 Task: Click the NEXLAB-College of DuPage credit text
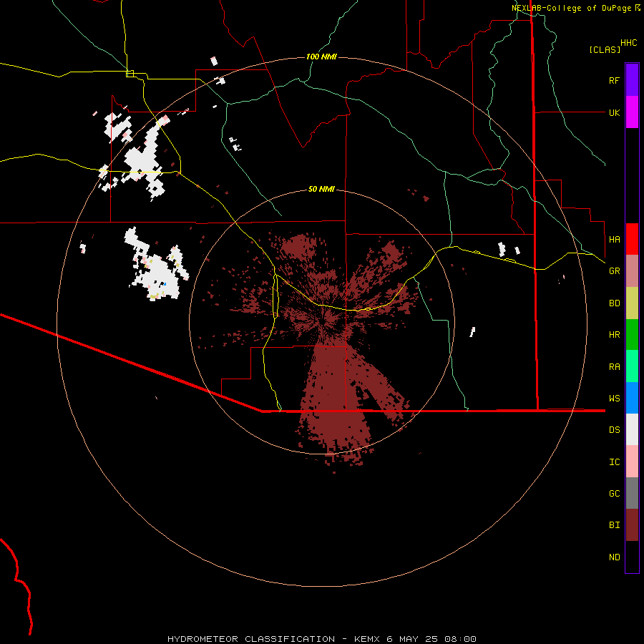(x=575, y=8)
